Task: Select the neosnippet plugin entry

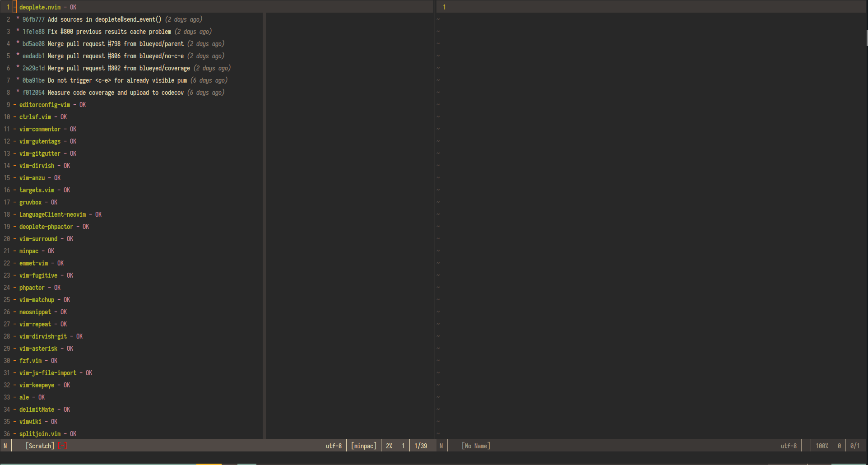Action: point(40,312)
